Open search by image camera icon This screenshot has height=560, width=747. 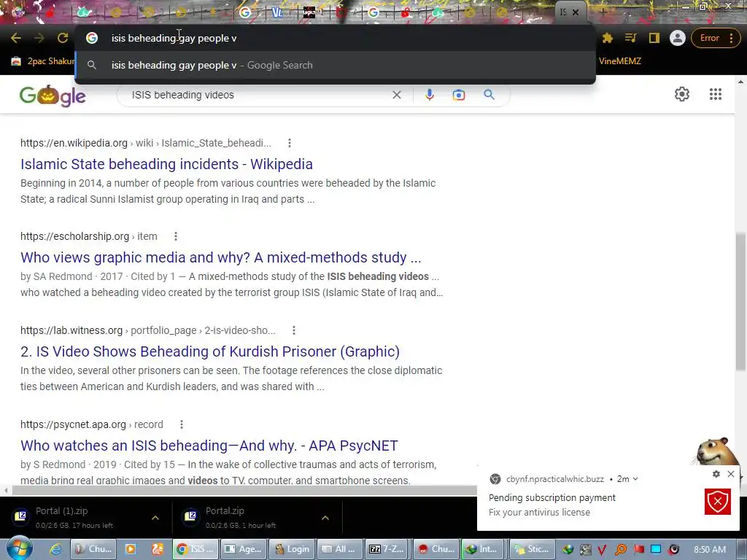coord(458,95)
